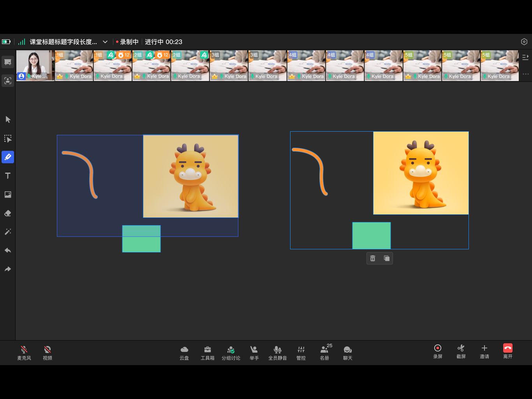532x399 pixels.
Task: Select the arrow pointer tool
Action: coord(8,120)
